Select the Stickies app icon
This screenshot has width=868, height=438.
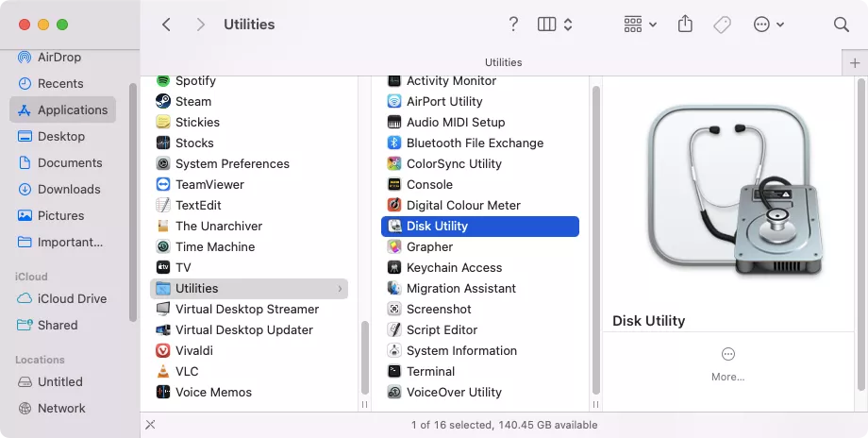[162, 122]
